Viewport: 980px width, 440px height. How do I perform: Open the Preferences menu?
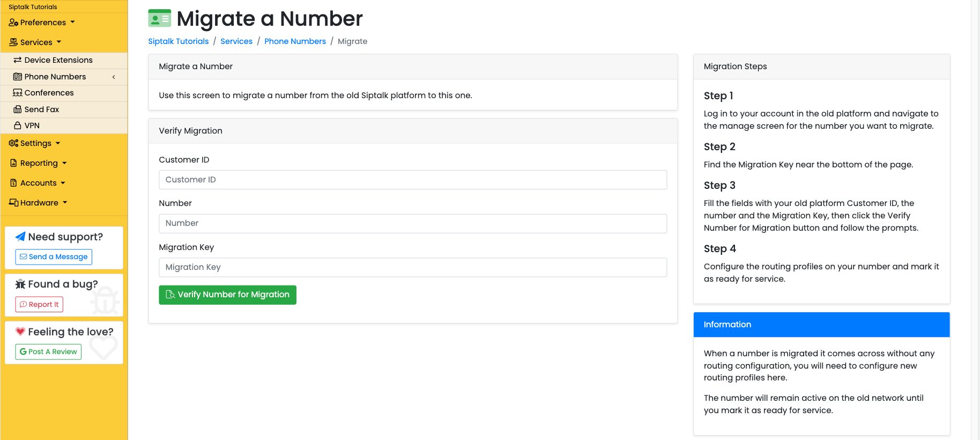(42, 23)
